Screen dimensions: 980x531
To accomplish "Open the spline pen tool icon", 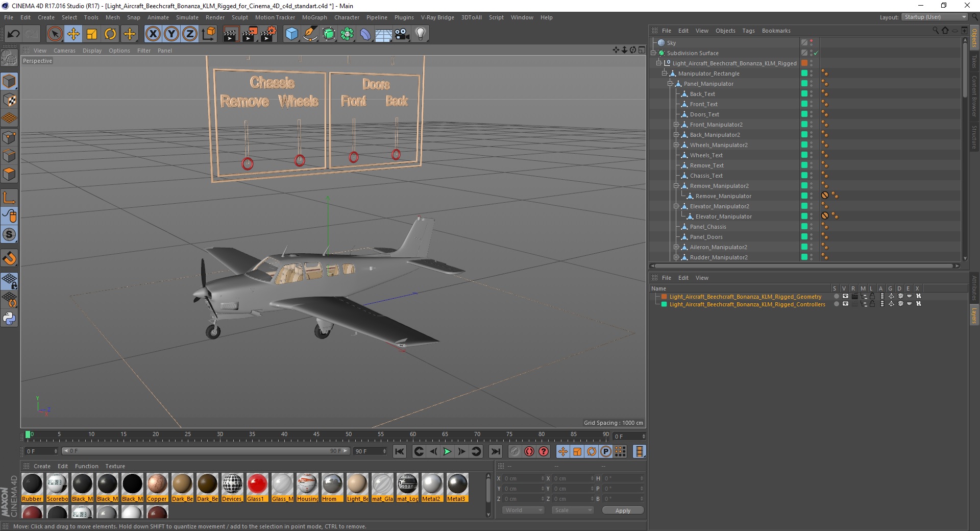I will coord(310,34).
